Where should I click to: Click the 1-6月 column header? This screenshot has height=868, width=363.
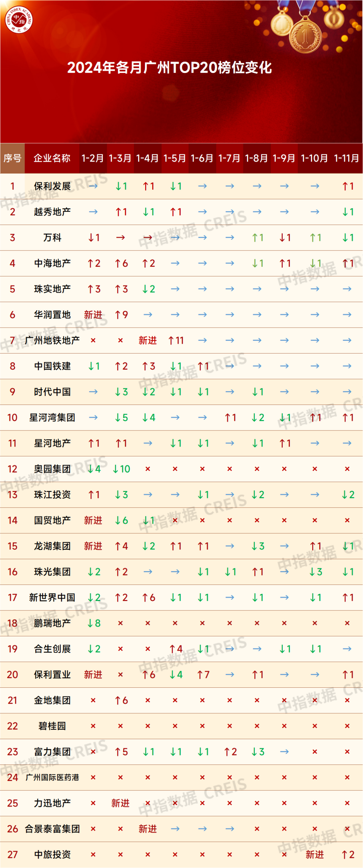(x=202, y=158)
